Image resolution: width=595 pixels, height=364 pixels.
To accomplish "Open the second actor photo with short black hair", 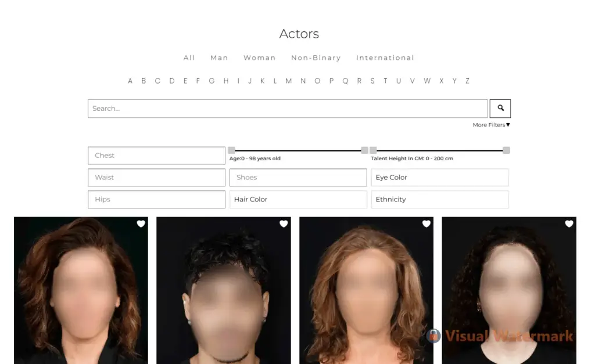I will pos(224,290).
